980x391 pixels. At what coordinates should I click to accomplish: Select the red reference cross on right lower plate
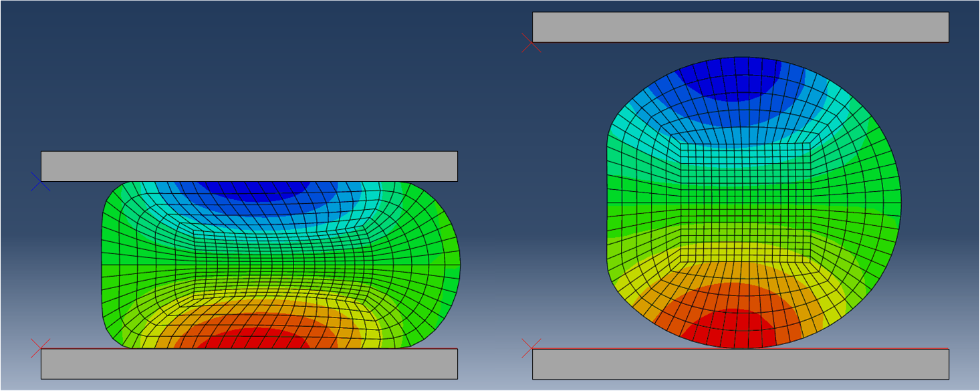[x=531, y=348]
